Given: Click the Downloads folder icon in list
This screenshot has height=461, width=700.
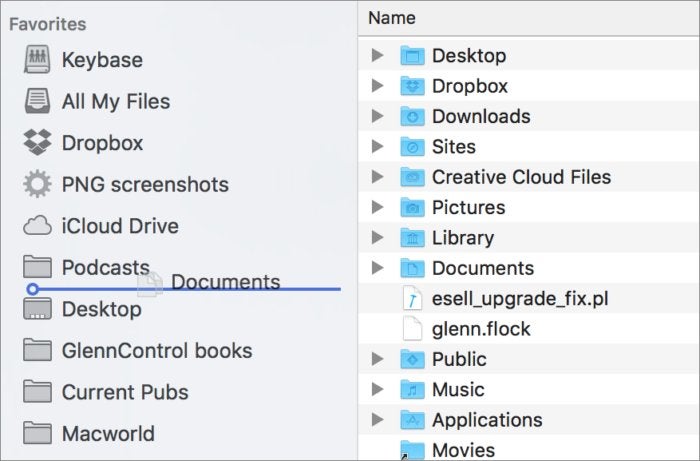Looking at the screenshot, I should click(x=412, y=116).
